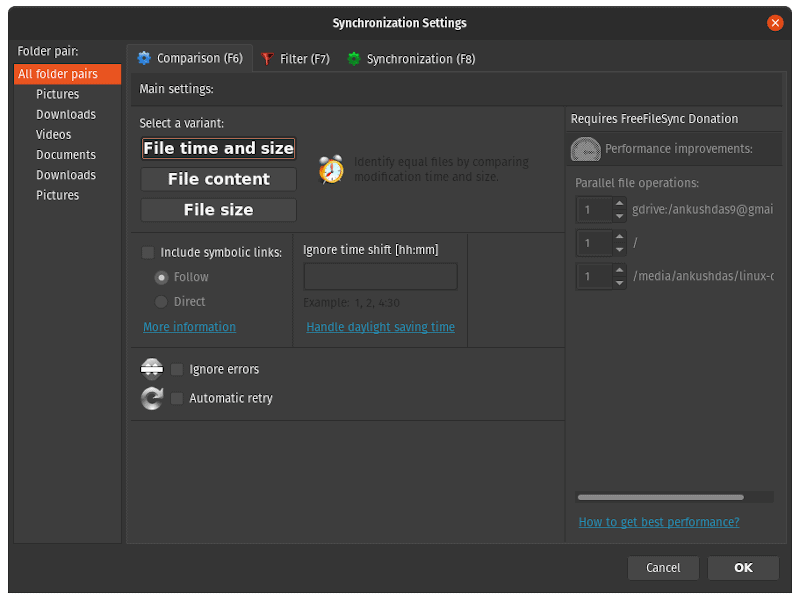800x601 pixels.
Task: Increase parallel operations for gdrive path
Action: click(x=619, y=204)
